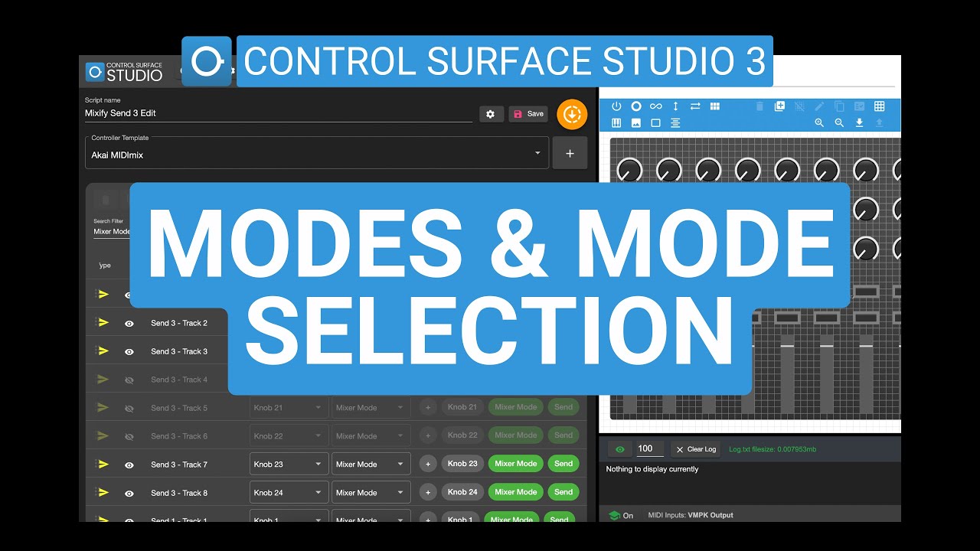This screenshot has height=551, width=980.
Task: Click the second knob in the controller layout's top row
Action: [669, 170]
